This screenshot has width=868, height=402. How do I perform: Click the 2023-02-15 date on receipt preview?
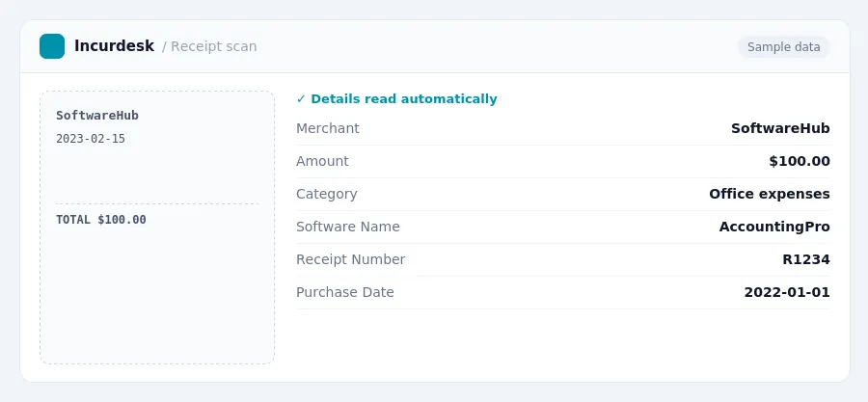pos(91,139)
